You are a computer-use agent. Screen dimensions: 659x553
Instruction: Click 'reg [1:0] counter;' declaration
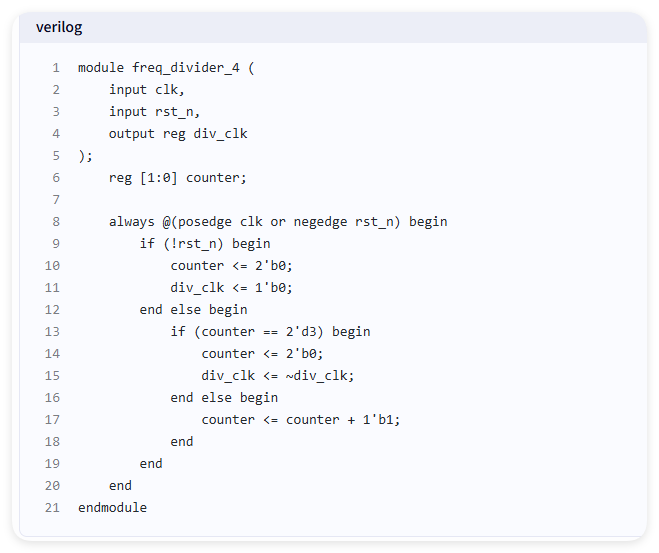177,178
